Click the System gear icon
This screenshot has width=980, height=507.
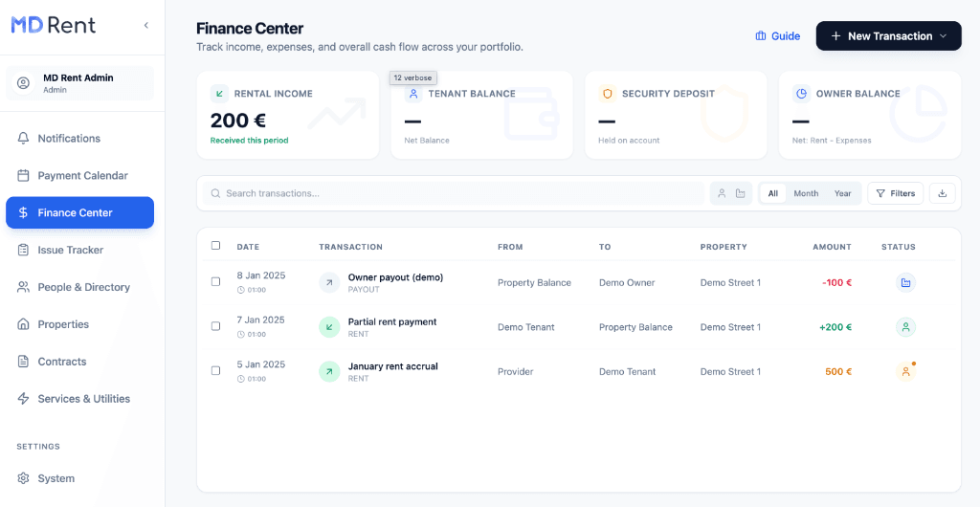coord(23,478)
